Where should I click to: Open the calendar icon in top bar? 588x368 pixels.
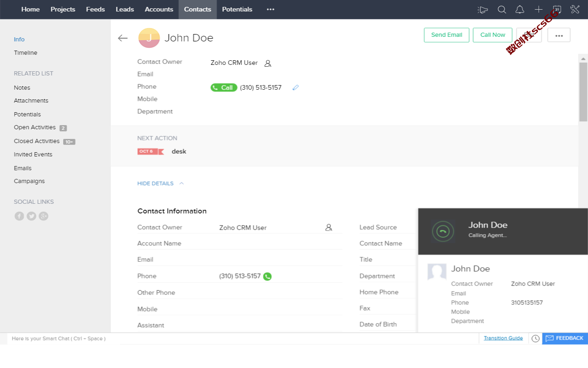click(x=557, y=10)
